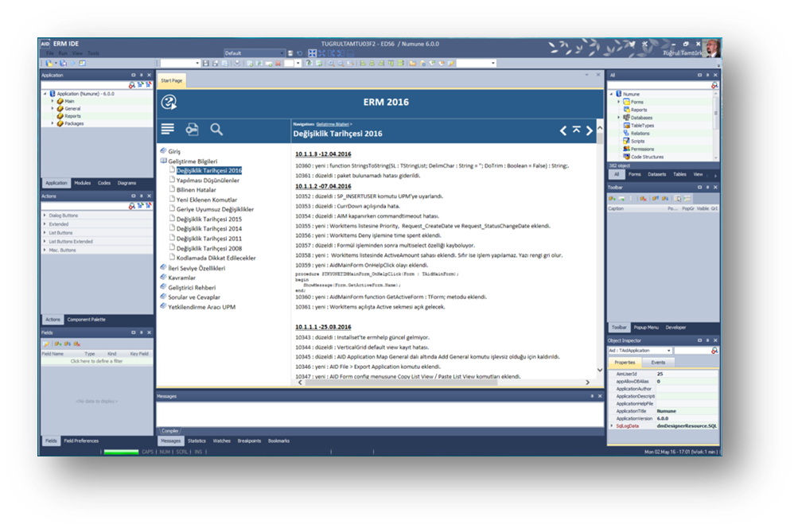
Task: Open Değişiklik Tarihçesi 2015 topic
Action: point(209,219)
